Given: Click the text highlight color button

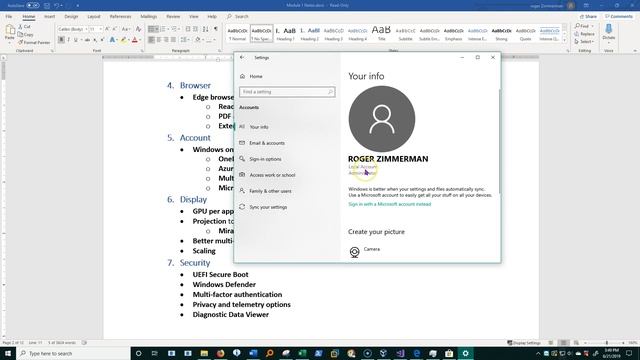Looking at the screenshot, I should point(123,40).
